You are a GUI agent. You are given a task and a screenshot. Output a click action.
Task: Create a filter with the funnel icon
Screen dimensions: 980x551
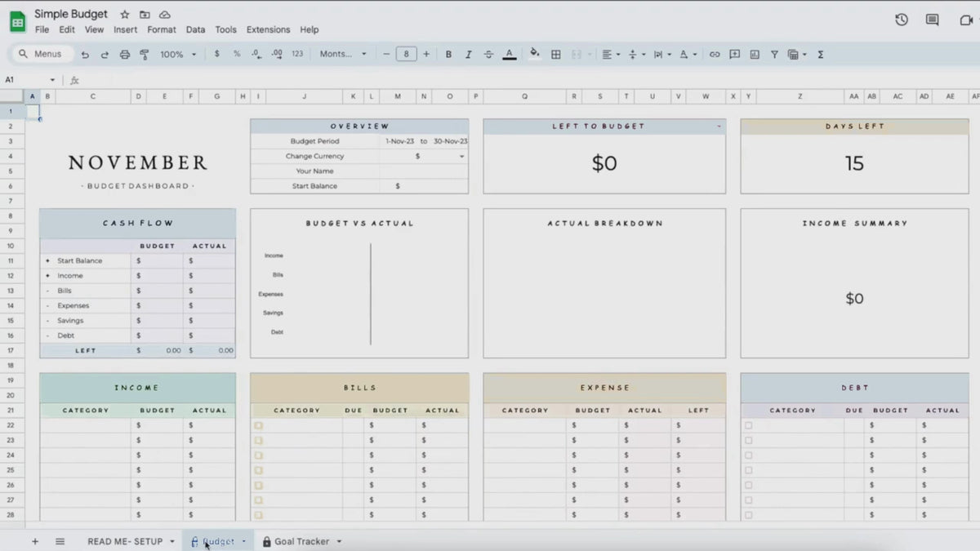[x=774, y=55]
